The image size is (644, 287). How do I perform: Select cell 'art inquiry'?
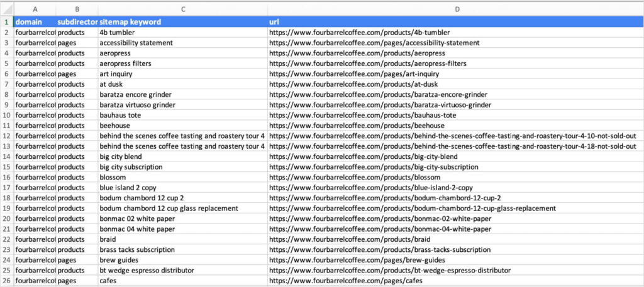pos(183,74)
